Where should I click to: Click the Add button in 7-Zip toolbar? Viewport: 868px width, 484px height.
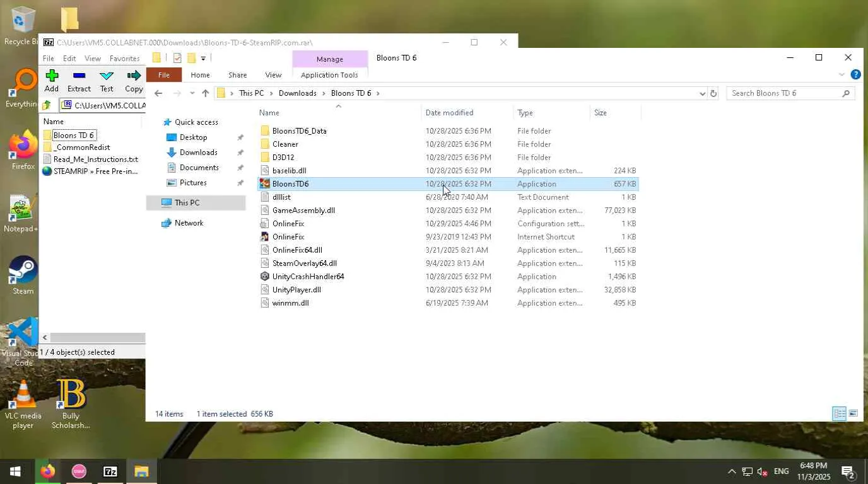pyautogui.click(x=52, y=81)
